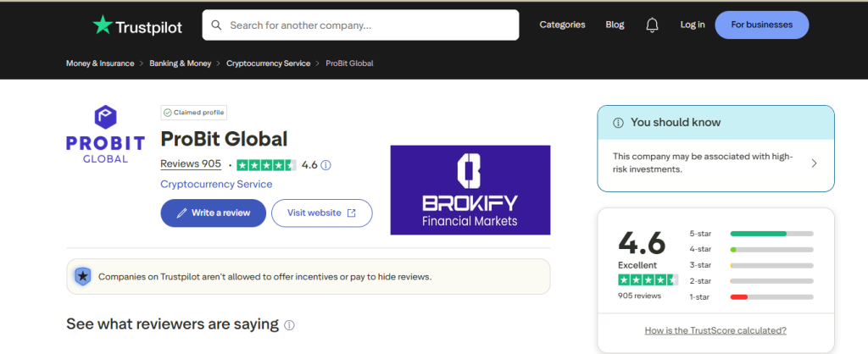Click the ProBit Global heading

click(x=224, y=139)
